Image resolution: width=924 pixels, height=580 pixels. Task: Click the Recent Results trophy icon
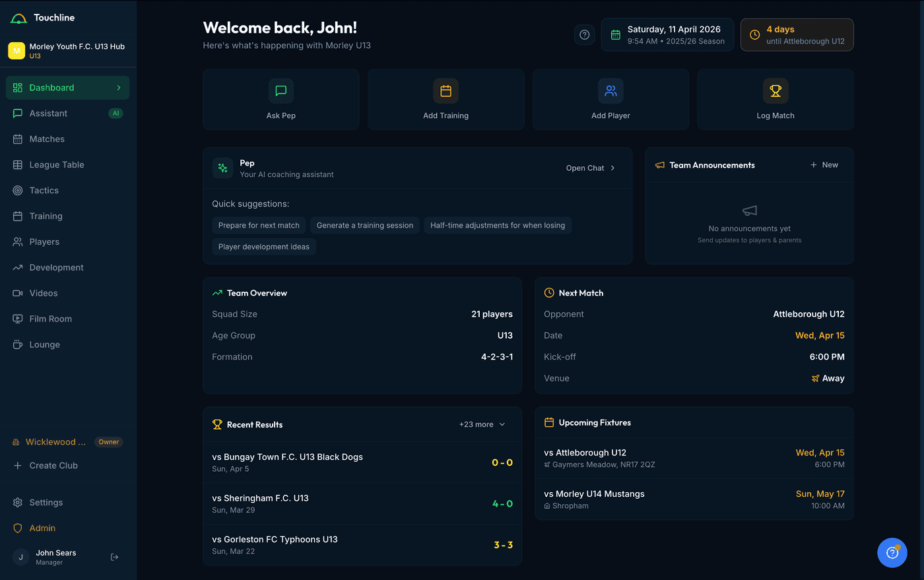pos(217,425)
